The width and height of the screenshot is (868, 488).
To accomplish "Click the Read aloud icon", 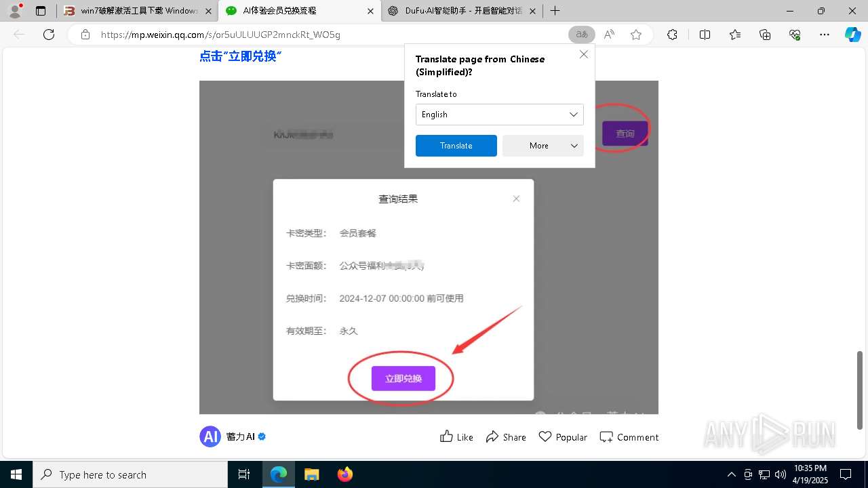I will coord(609,35).
